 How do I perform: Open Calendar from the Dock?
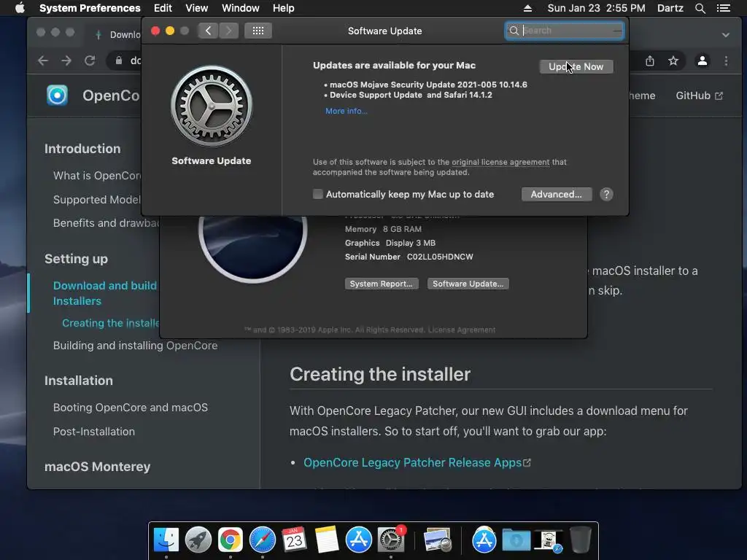tap(295, 540)
